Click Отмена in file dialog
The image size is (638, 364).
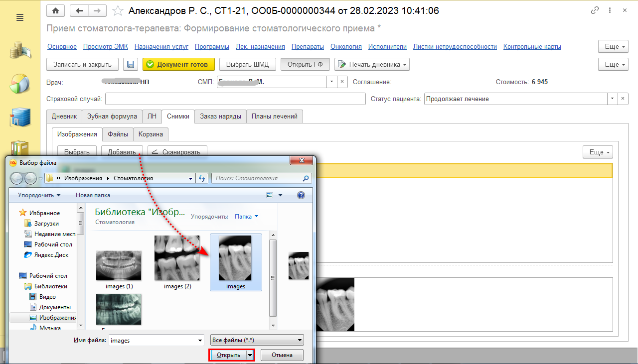coord(282,355)
